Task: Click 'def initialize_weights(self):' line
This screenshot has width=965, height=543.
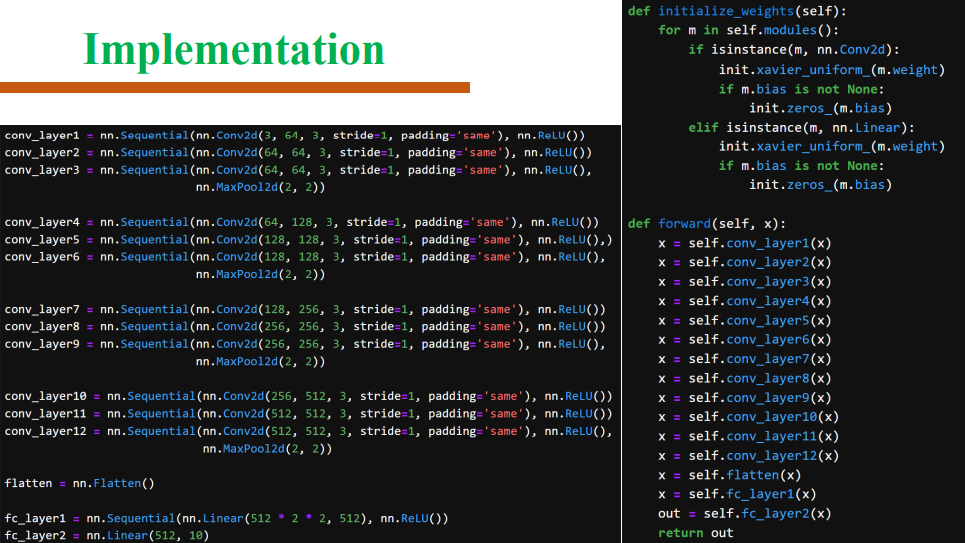Action: (737, 11)
